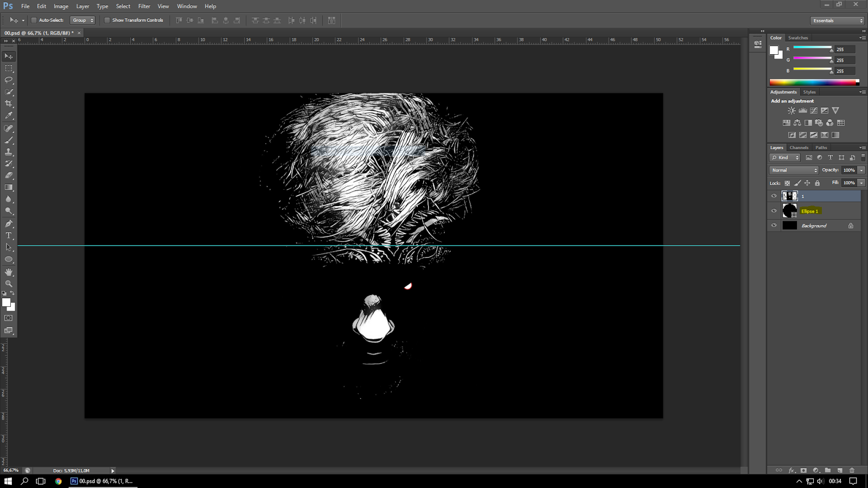Select the Hand tool

pyautogui.click(x=9, y=272)
